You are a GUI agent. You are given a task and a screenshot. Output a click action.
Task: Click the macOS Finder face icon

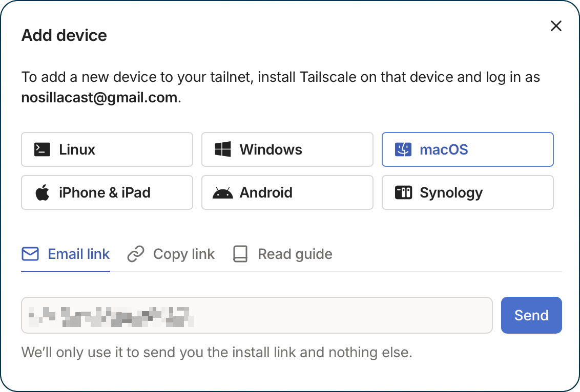pyautogui.click(x=403, y=149)
